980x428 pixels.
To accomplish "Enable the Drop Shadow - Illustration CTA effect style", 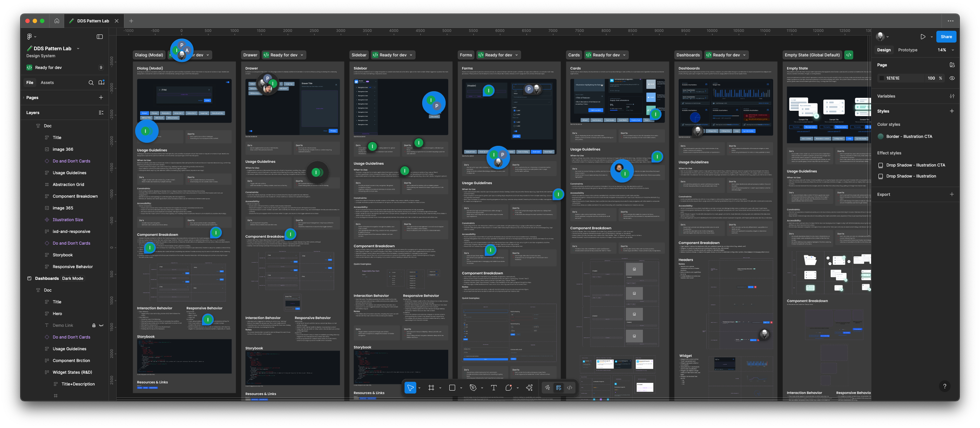I will 881,165.
